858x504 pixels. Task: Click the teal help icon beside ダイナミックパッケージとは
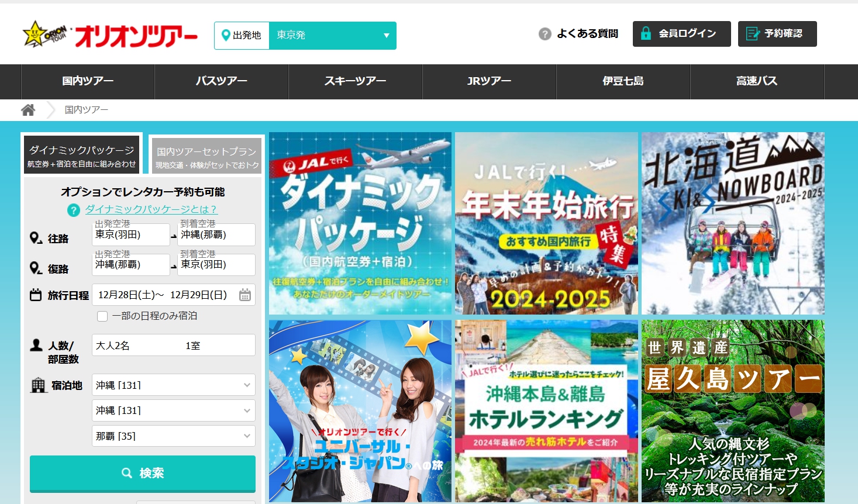tap(74, 210)
